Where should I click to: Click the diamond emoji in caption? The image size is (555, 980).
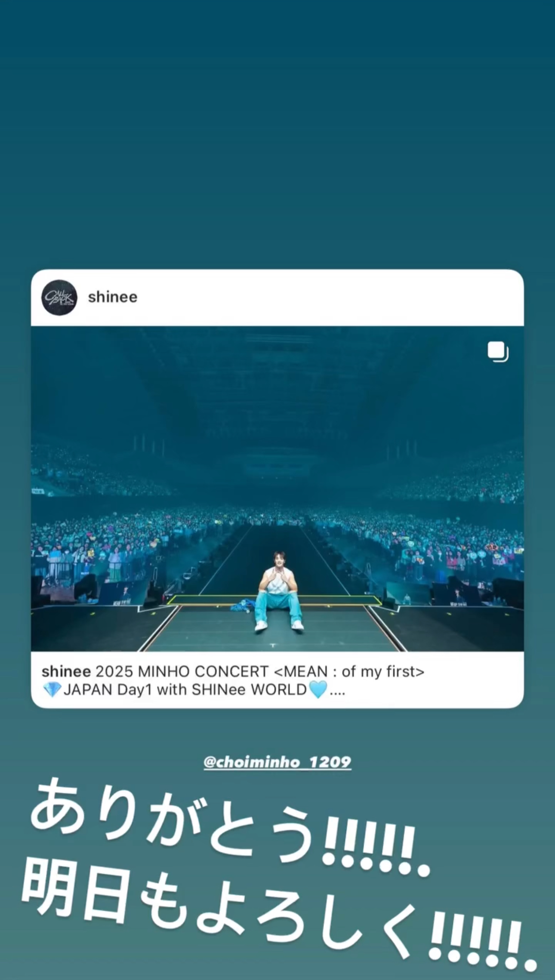[52, 690]
